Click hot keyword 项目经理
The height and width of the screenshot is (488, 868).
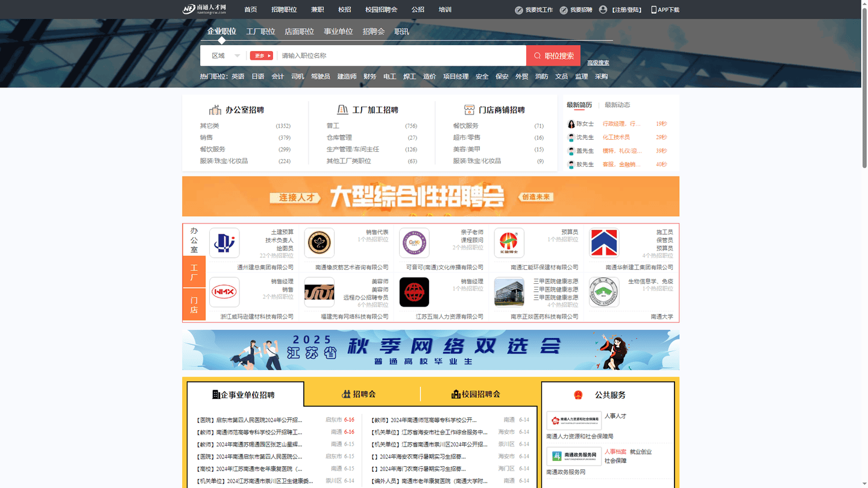(x=456, y=77)
